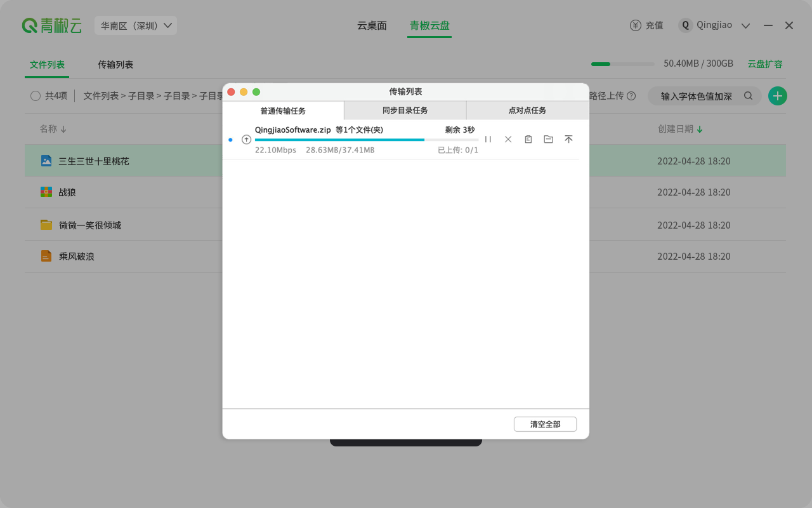Zoom the 传输列表 dialog with green button
The height and width of the screenshot is (508, 812).
(256, 91)
